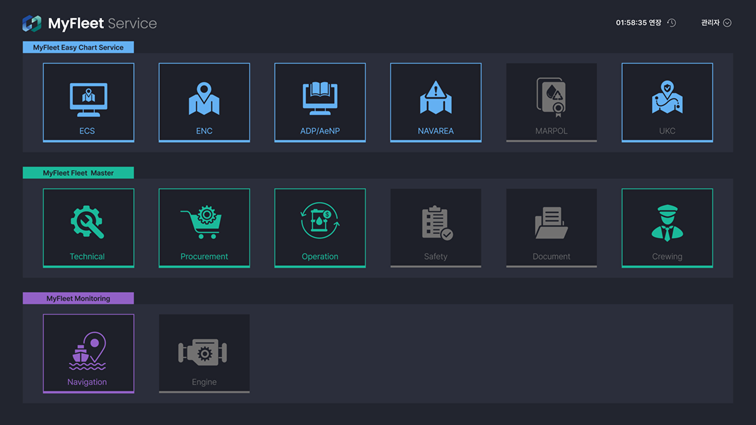Launch the Procurement cart module
This screenshot has width=756, height=425.
(204, 228)
